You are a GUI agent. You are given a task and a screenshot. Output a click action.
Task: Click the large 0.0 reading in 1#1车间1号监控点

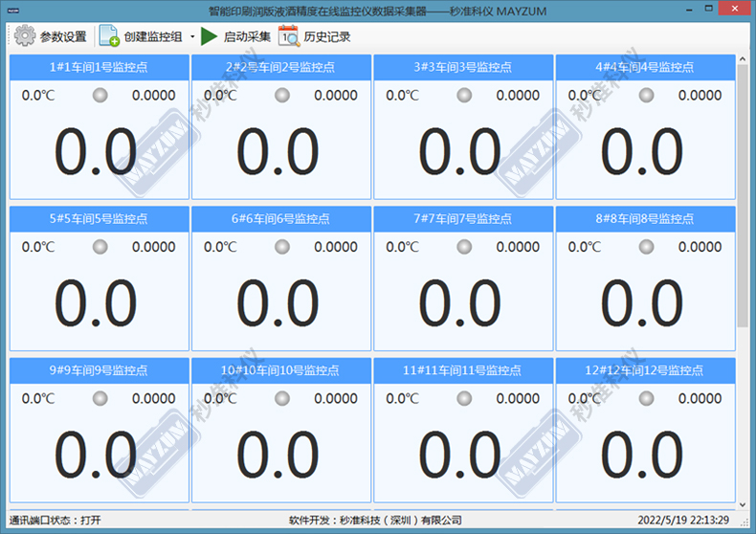[96, 152]
